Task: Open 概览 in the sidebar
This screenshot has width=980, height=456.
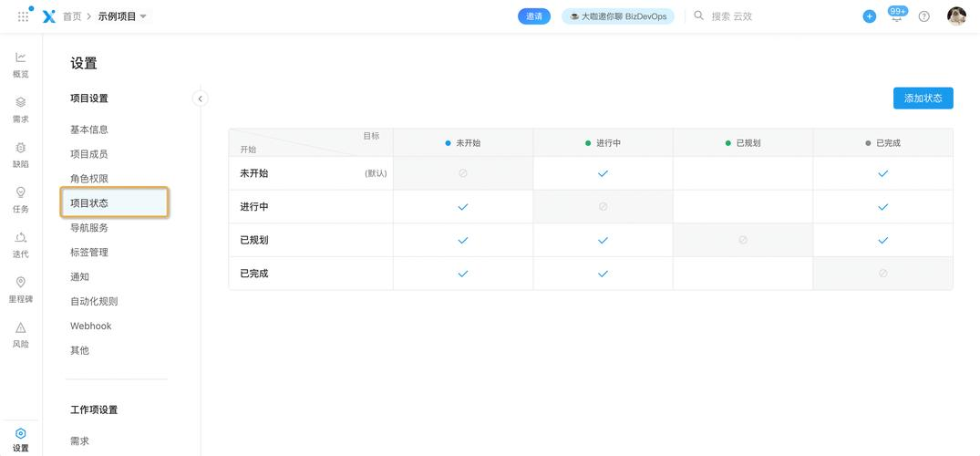Action: coord(21,65)
